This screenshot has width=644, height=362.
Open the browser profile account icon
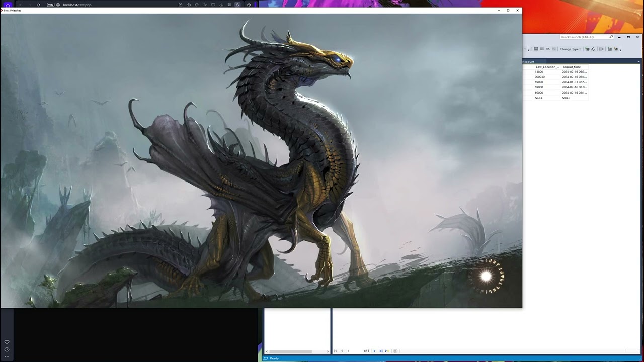pos(237,5)
